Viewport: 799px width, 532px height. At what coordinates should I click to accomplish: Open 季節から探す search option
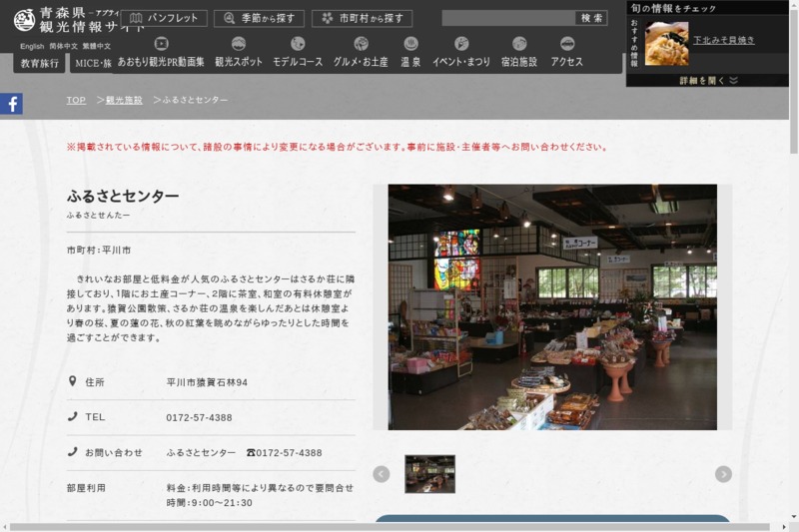tap(259, 18)
